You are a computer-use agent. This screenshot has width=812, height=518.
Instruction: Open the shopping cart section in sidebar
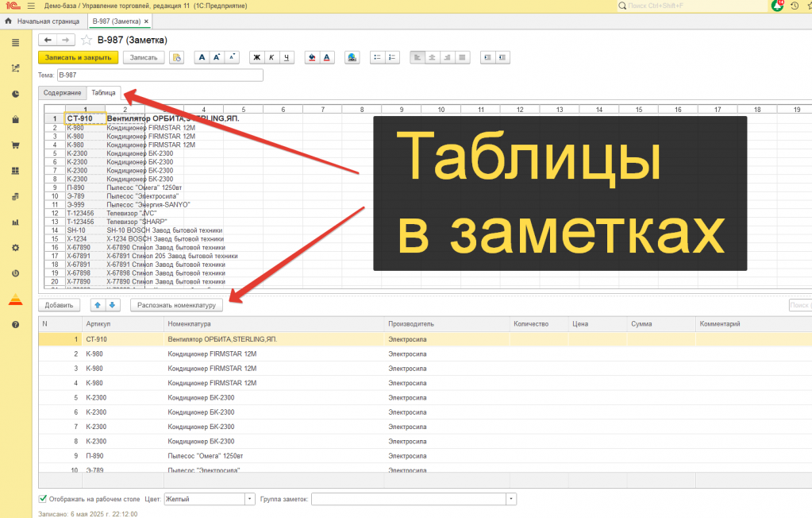pos(16,145)
